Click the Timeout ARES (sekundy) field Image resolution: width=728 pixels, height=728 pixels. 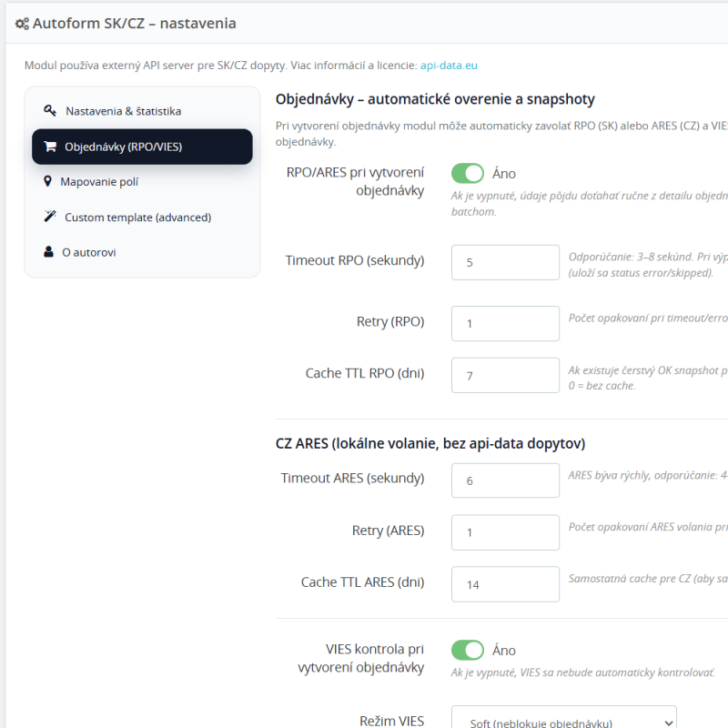(x=505, y=480)
